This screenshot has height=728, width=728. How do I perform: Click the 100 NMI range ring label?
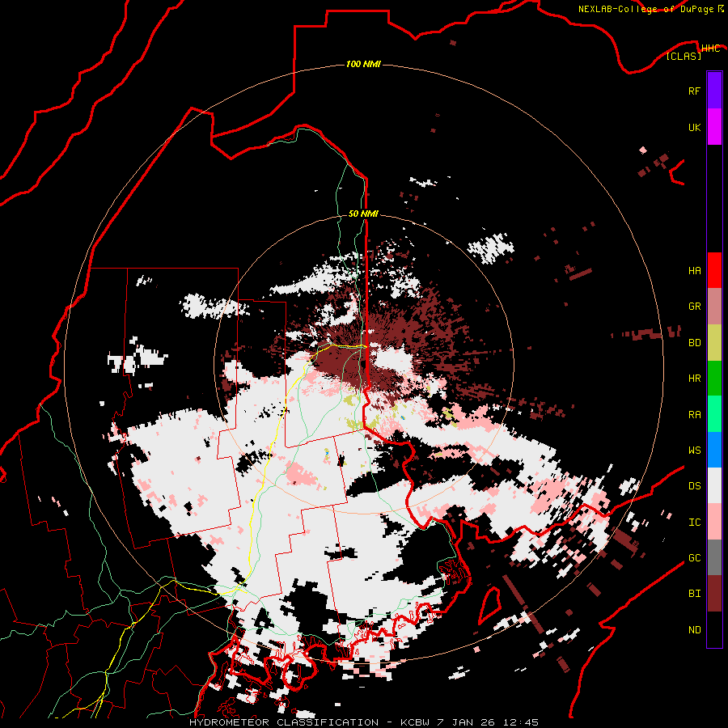(363, 64)
